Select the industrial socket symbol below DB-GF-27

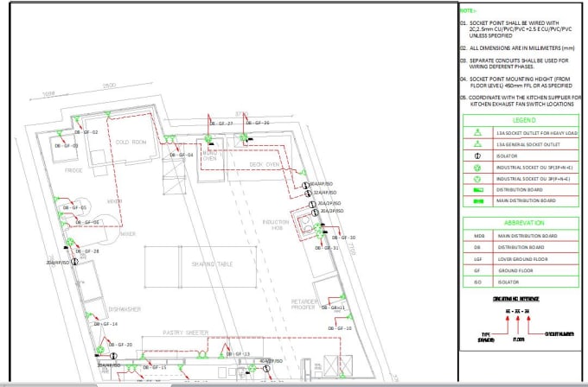(x=208, y=139)
